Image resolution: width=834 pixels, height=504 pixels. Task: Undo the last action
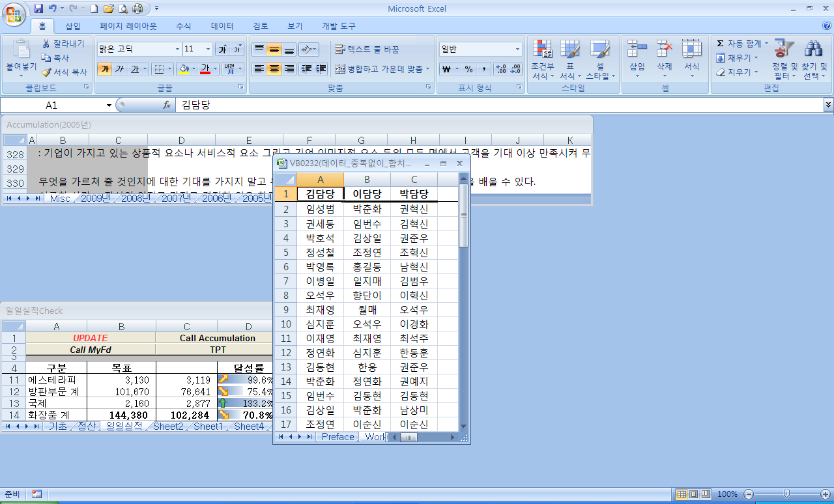click(x=53, y=8)
